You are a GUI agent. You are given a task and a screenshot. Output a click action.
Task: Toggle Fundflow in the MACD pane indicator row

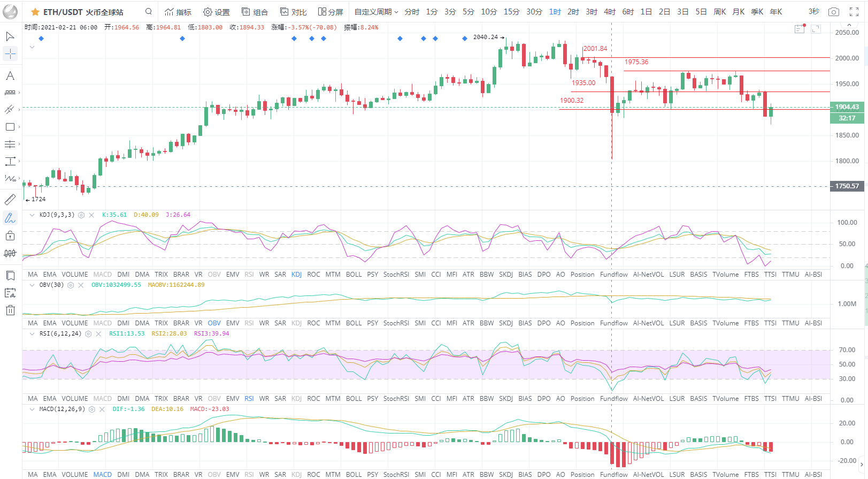pos(614,475)
